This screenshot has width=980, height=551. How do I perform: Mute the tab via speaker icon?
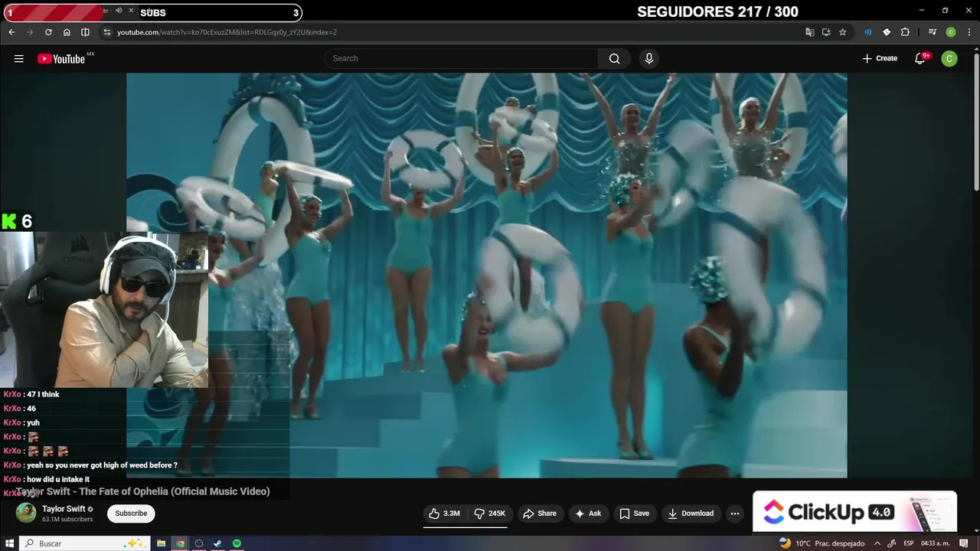point(119,11)
